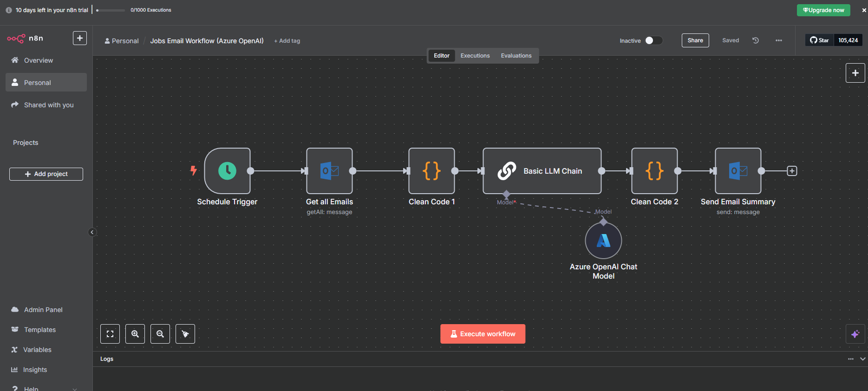The width and height of the screenshot is (868, 391).
Task: Click the Add project button
Action: point(46,174)
